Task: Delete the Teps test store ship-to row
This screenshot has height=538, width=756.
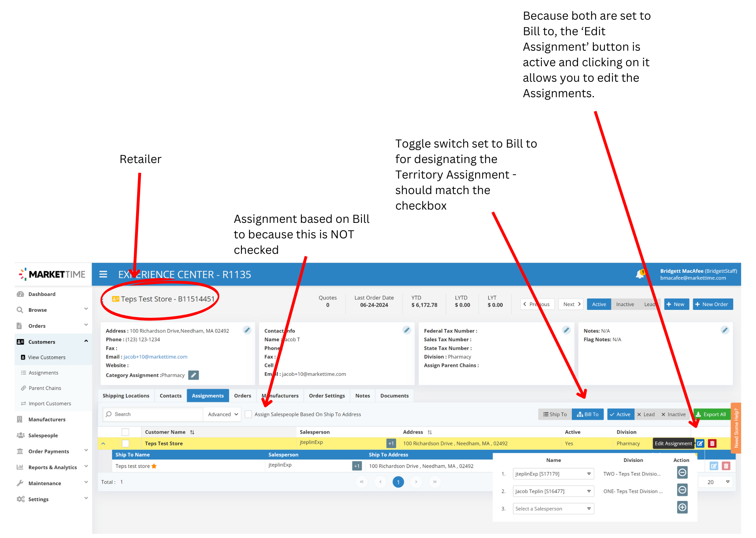Action: tap(726, 466)
